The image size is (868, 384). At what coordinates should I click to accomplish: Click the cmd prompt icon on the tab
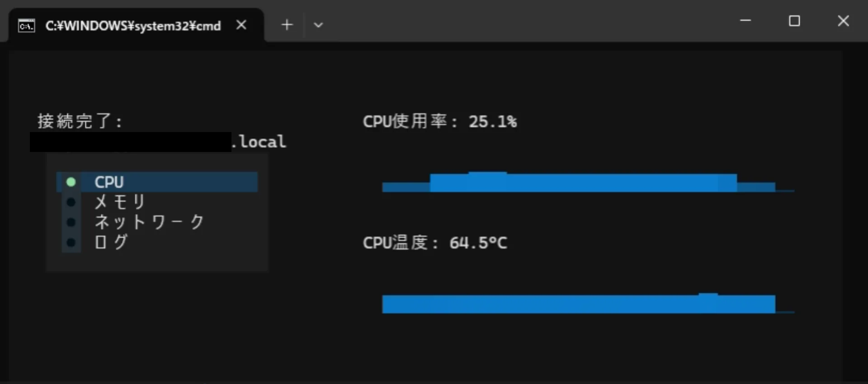coord(26,25)
